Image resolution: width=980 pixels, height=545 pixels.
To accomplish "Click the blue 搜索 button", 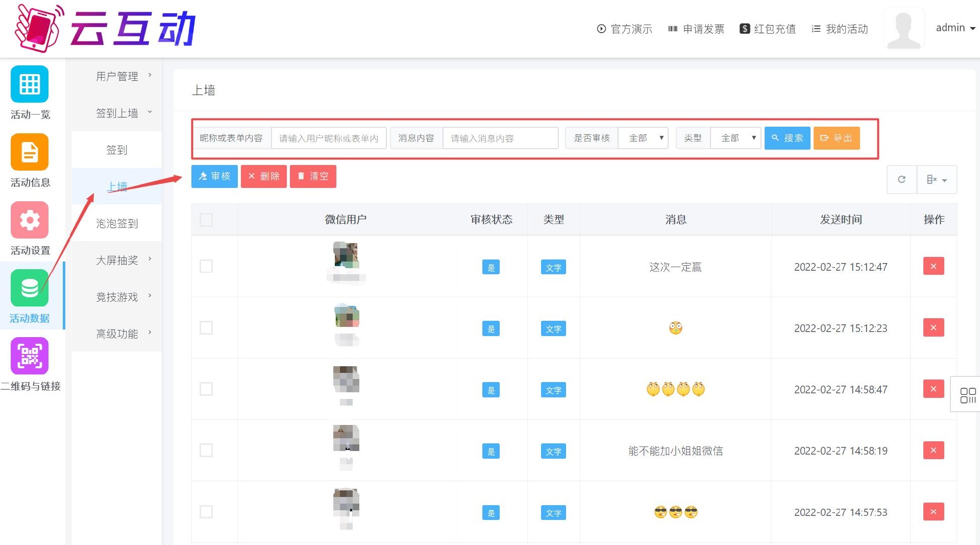I will [x=787, y=138].
